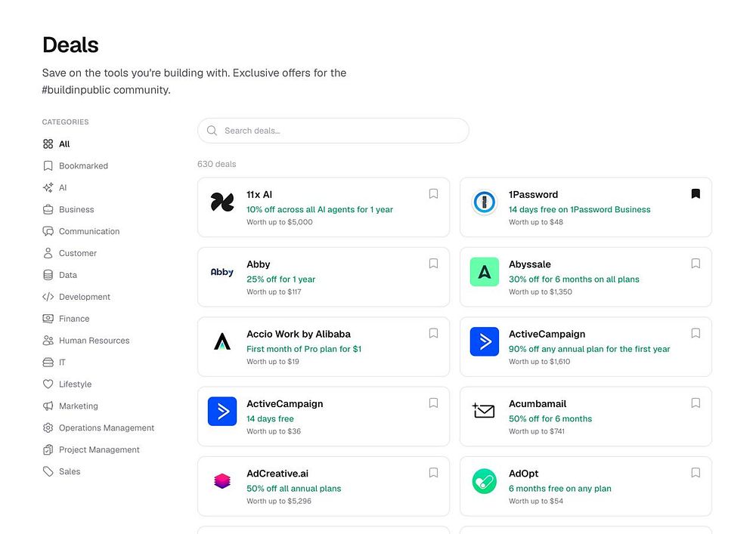Open the Abyssale deal title
756x534 pixels.
[530, 264]
